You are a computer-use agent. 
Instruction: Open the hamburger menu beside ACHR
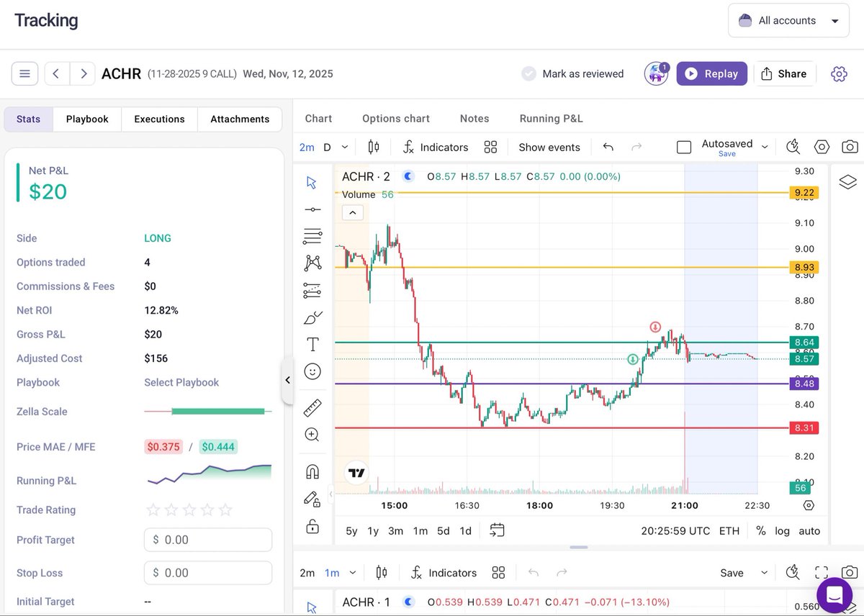point(24,73)
